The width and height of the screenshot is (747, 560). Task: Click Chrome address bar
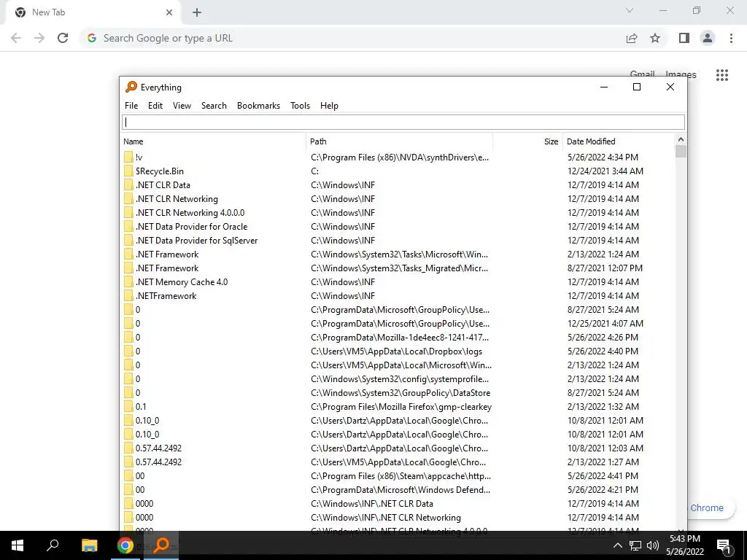coord(352,38)
